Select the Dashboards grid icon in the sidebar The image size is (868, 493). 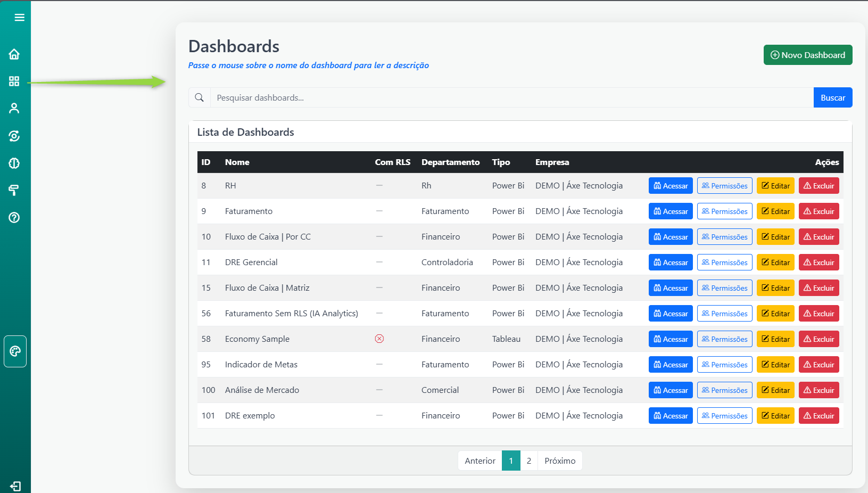click(x=14, y=81)
